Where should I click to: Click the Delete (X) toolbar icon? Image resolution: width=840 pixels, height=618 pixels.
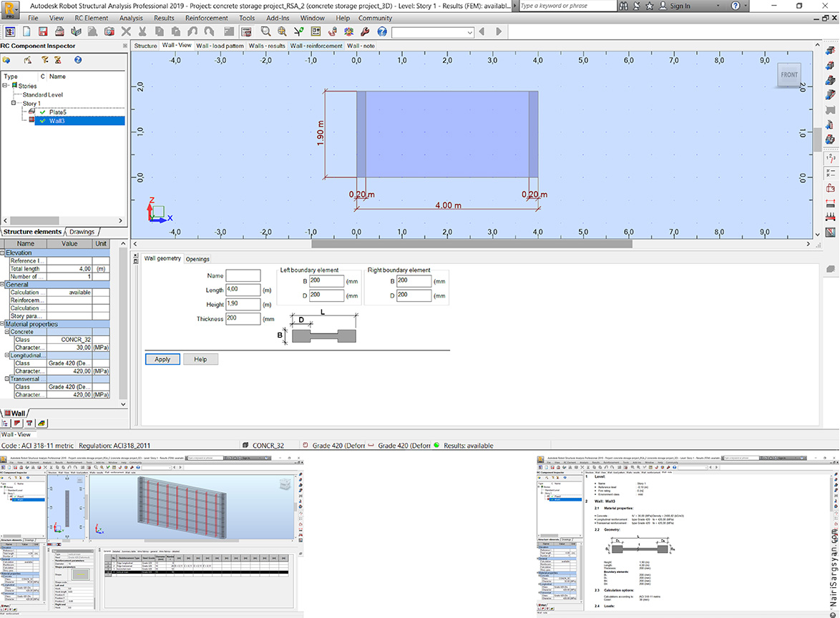click(126, 31)
